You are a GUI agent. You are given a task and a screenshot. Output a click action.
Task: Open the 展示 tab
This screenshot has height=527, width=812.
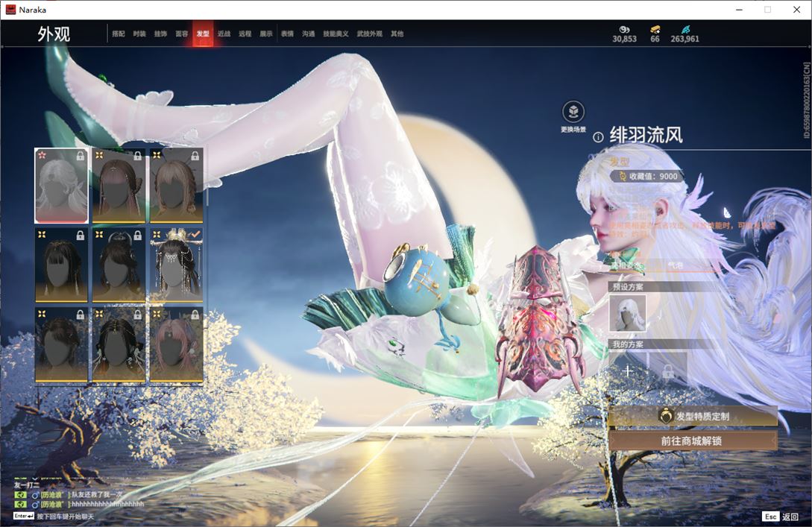(266, 34)
